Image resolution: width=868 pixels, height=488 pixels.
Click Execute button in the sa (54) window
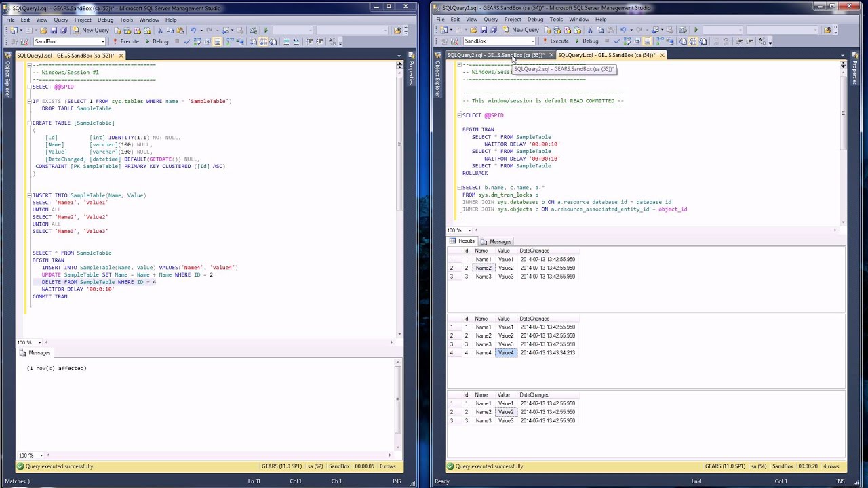[555, 41]
